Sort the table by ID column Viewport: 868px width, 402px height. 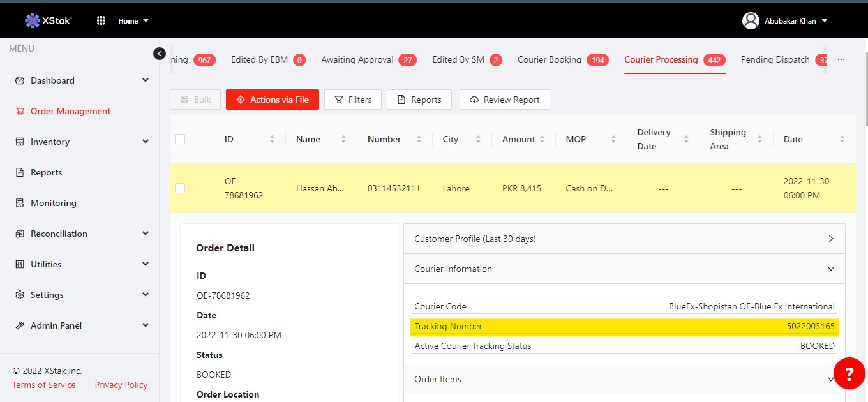[x=273, y=139]
